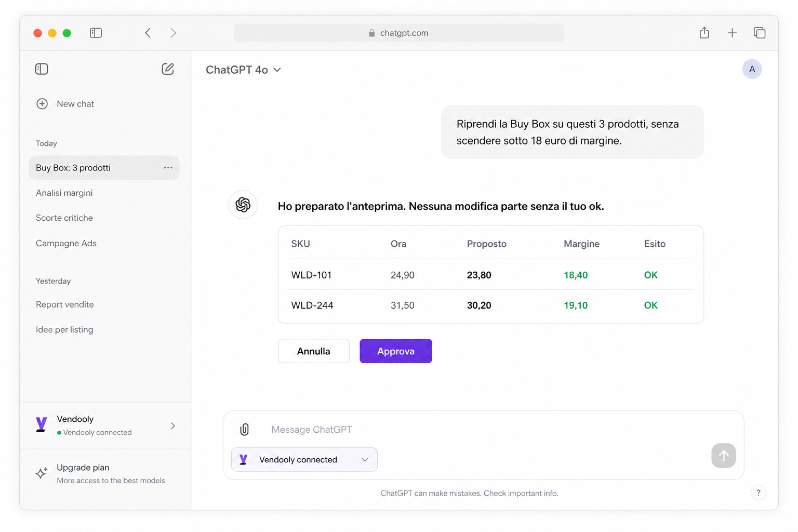Viewport: 798px width, 532px height.
Task: Click the send message arrow button
Action: click(x=724, y=456)
